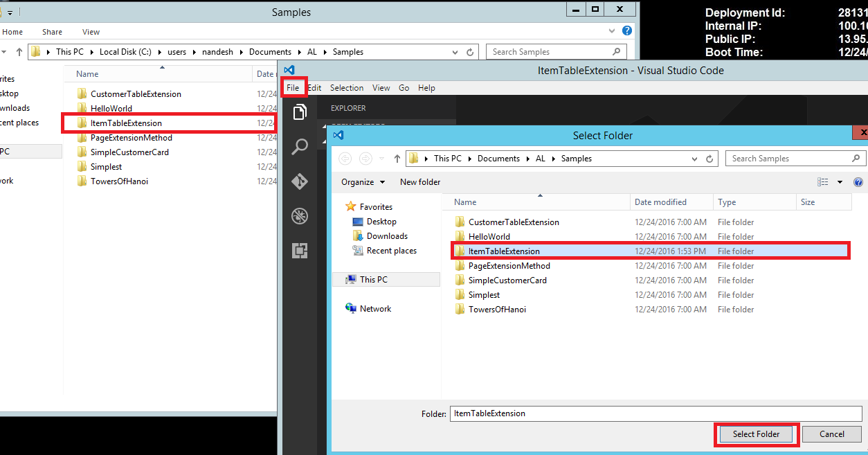868x455 pixels.
Task: Click the VS Code logo in title bar
Action: coord(289,70)
